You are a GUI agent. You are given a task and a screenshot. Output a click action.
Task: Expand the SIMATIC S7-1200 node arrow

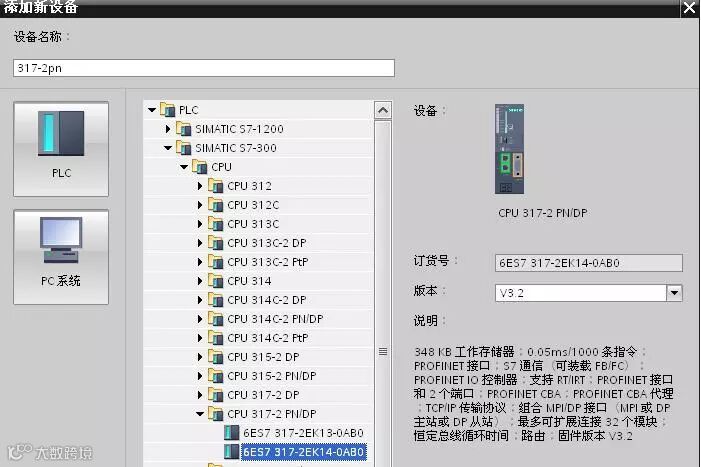(168, 129)
